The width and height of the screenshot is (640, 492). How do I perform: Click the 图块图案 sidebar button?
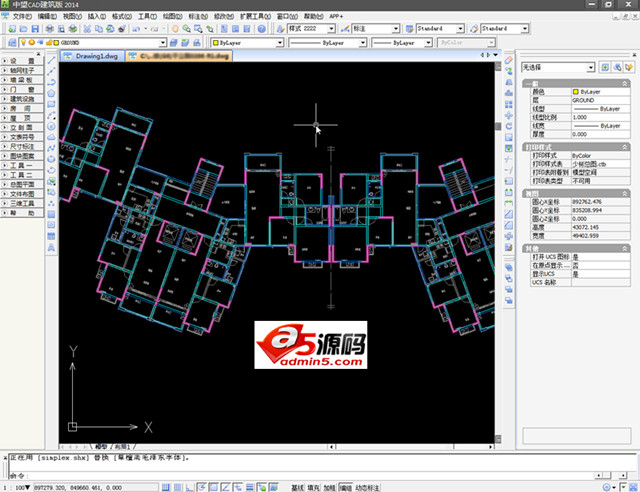click(22, 156)
